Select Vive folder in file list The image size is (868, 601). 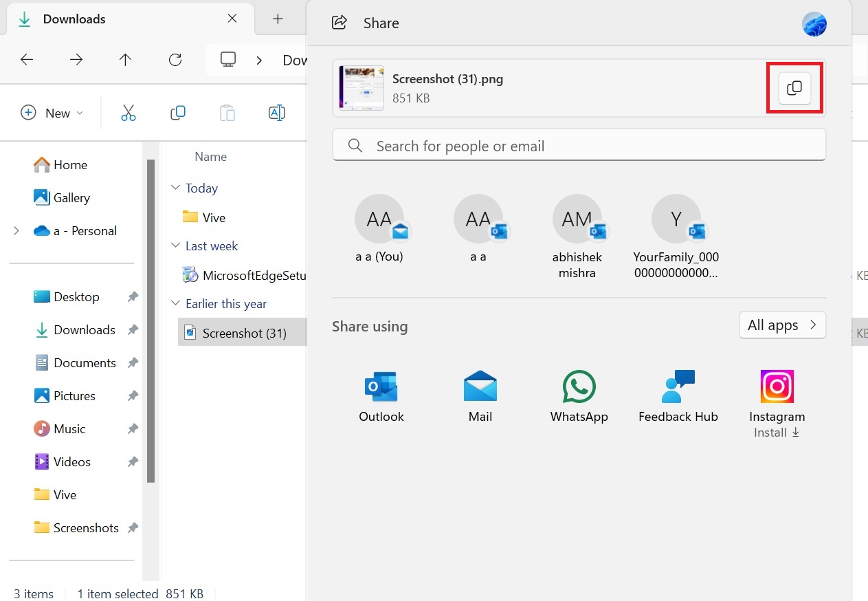click(x=204, y=217)
